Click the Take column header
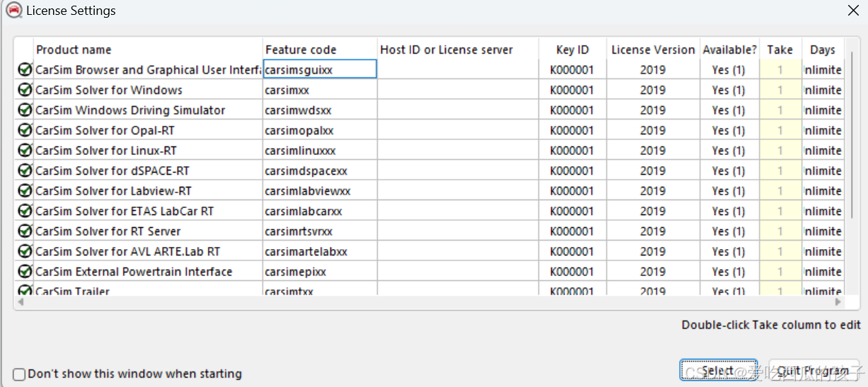 point(780,50)
